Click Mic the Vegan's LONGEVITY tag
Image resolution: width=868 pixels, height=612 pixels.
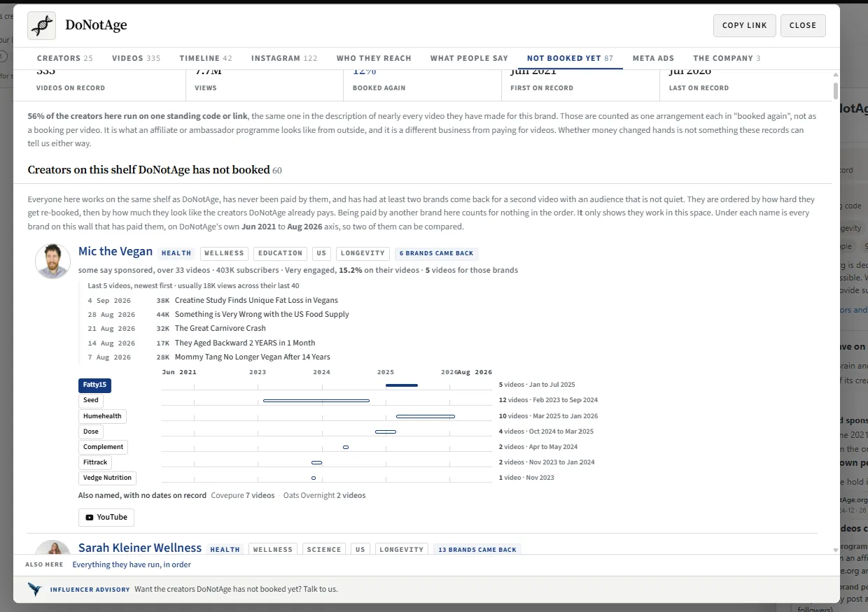tap(364, 253)
